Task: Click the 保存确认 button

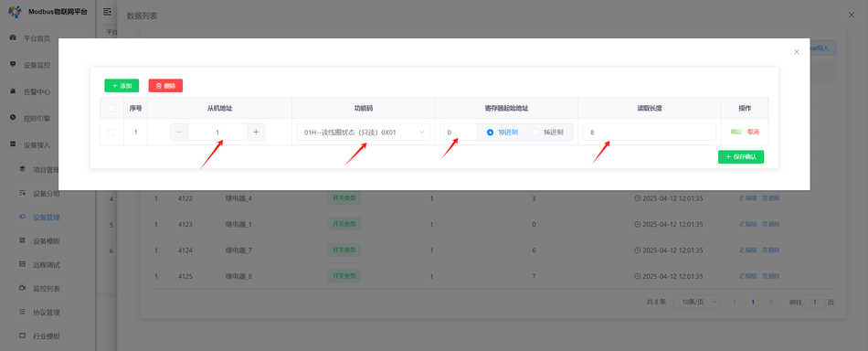Action: [x=741, y=156]
